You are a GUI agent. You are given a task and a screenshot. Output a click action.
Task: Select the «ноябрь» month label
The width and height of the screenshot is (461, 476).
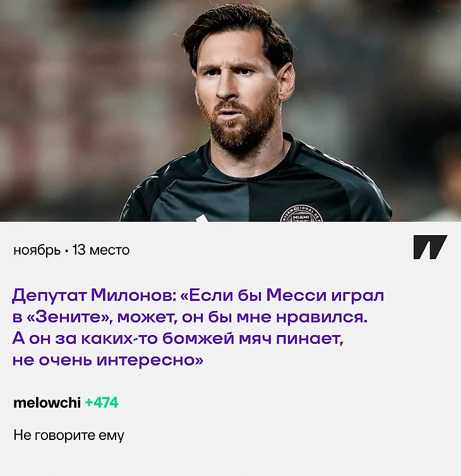(x=37, y=250)
